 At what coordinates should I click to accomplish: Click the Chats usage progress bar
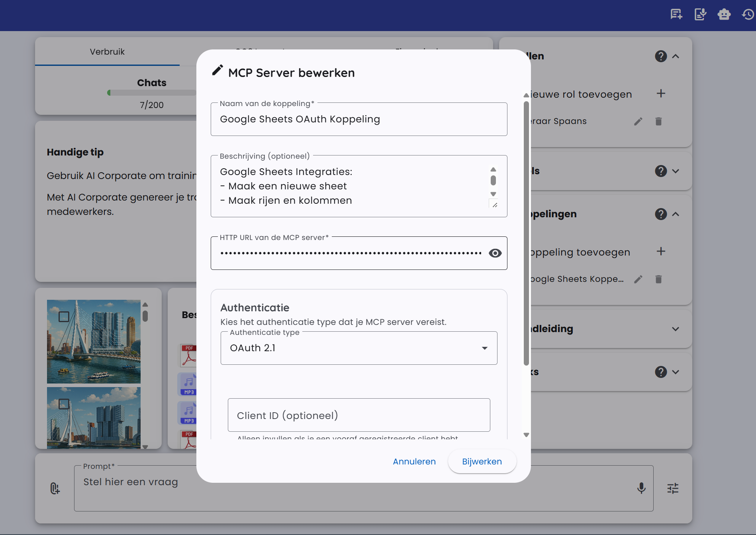(151, 93)
